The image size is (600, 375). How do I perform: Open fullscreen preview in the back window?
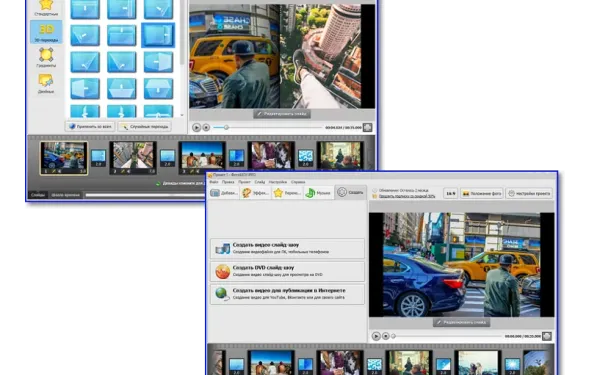tap(367, 127)
